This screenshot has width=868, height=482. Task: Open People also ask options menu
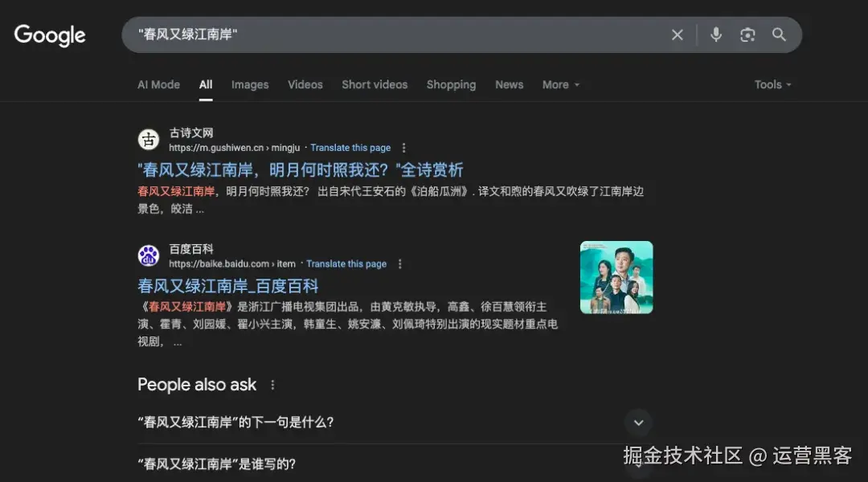click(x=272, y=385)
